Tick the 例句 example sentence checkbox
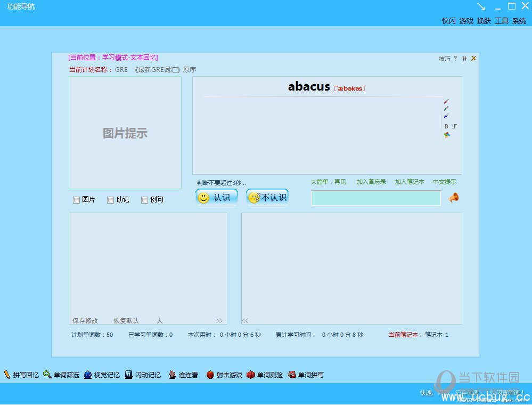The width and height of the screenshot is (532, 405). (x=144, y=200)
